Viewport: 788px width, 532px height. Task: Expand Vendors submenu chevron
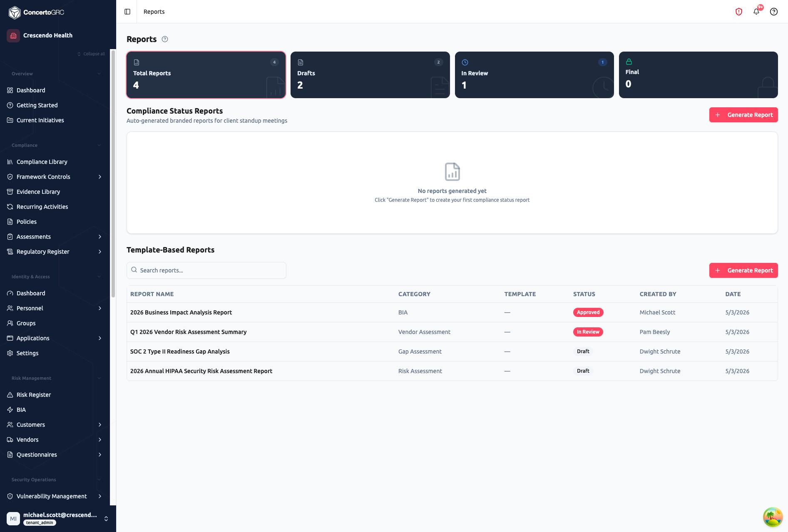tap(100, 440)
